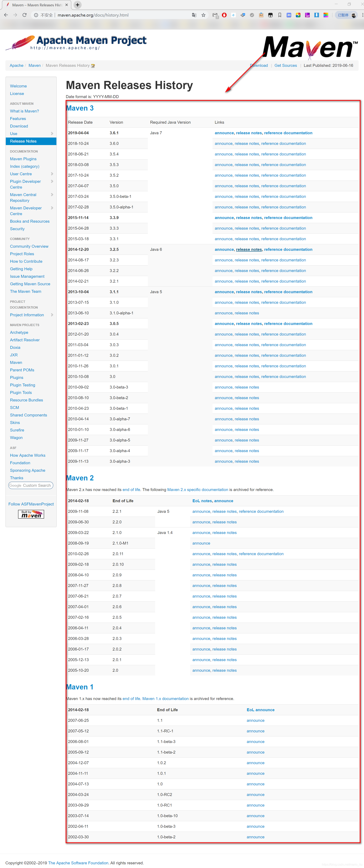
Task: Expand the User Centre sidebar menu
Action: 52,174
